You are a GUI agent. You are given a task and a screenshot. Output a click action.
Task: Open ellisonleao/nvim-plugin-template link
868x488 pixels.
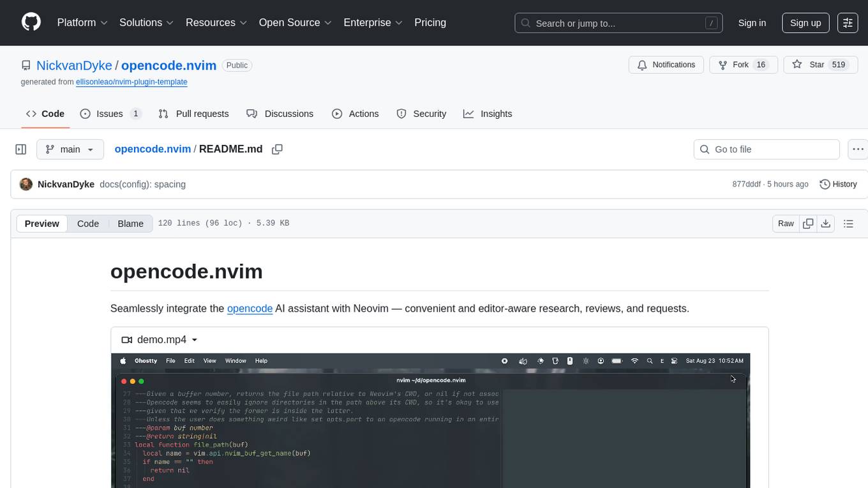pyautogui.click(x=131, y=82)
